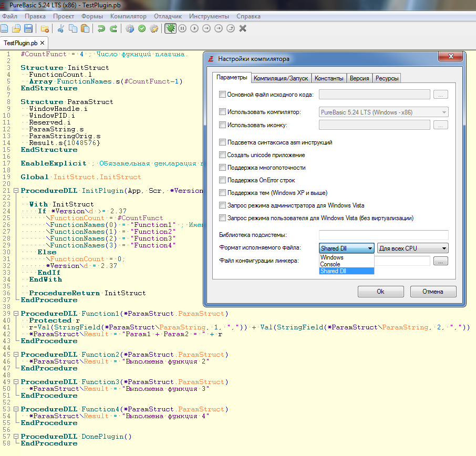Collapse the InitPlugin procedure fold marker

tap(16, 191)
